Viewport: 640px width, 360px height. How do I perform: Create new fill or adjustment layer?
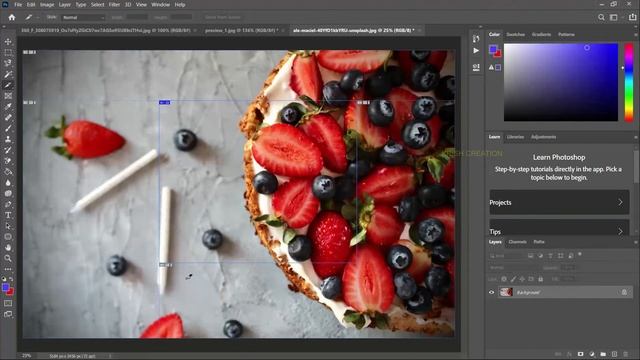[x=592, y=354]
